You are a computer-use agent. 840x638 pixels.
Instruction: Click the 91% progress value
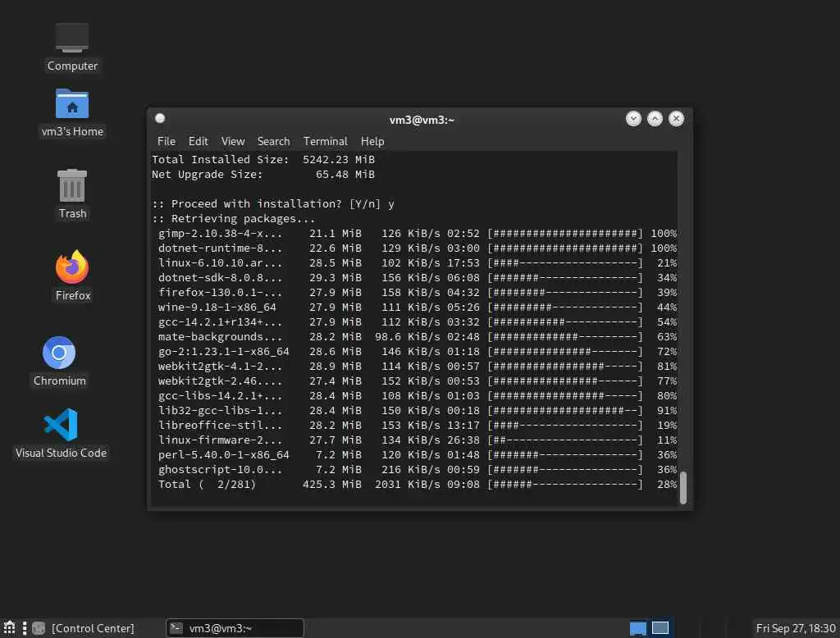(667, 410)
